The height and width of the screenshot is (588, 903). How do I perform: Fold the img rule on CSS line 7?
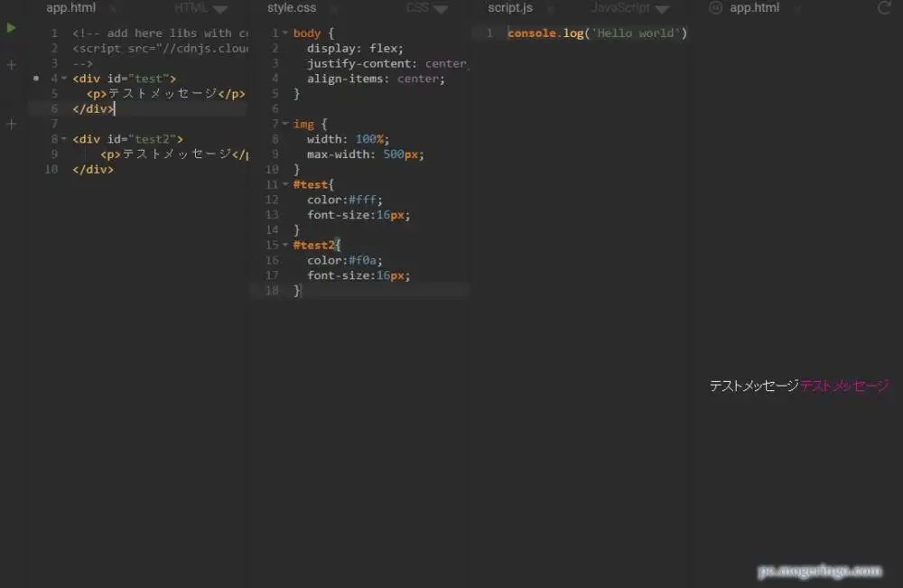[x=285, y=124]
